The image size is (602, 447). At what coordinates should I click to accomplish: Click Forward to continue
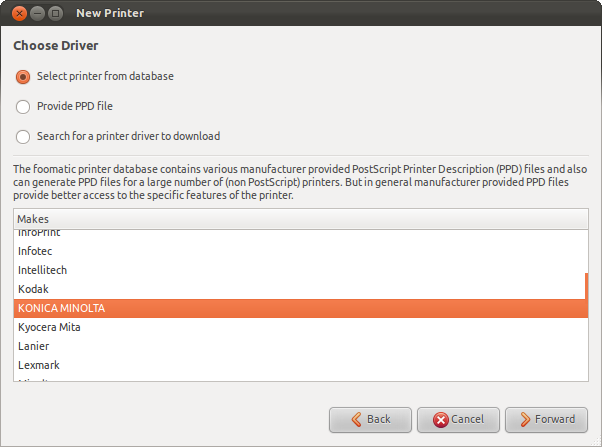(x=546, y=419)
